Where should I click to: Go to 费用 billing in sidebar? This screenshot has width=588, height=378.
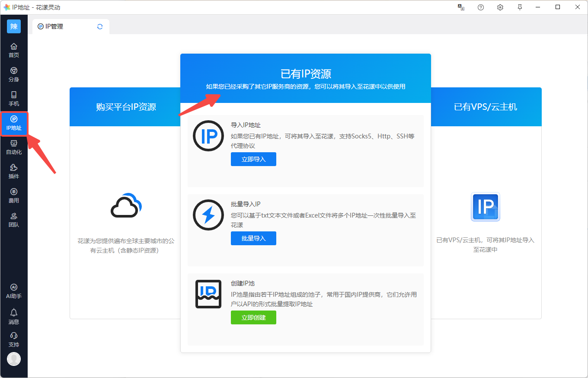pyautogui.click(x=14, y=195)
